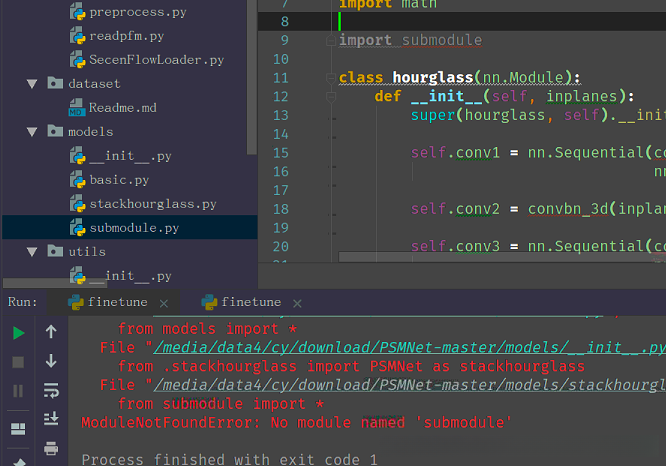The height and width of the screenshot is (466, 666).
Task: Click 'from submodule import *' in console
Action: (221, 404)
